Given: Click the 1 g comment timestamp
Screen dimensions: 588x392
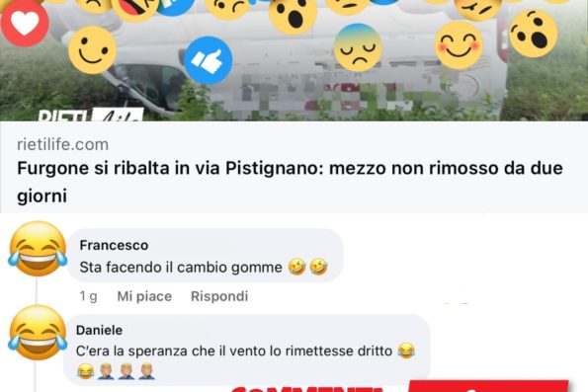Looking at the screenshot, I should 89,296.
